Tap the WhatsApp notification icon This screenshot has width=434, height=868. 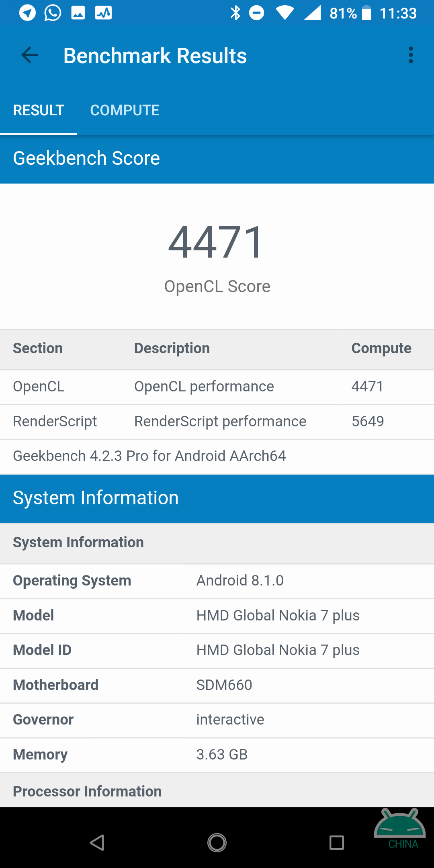53,13
